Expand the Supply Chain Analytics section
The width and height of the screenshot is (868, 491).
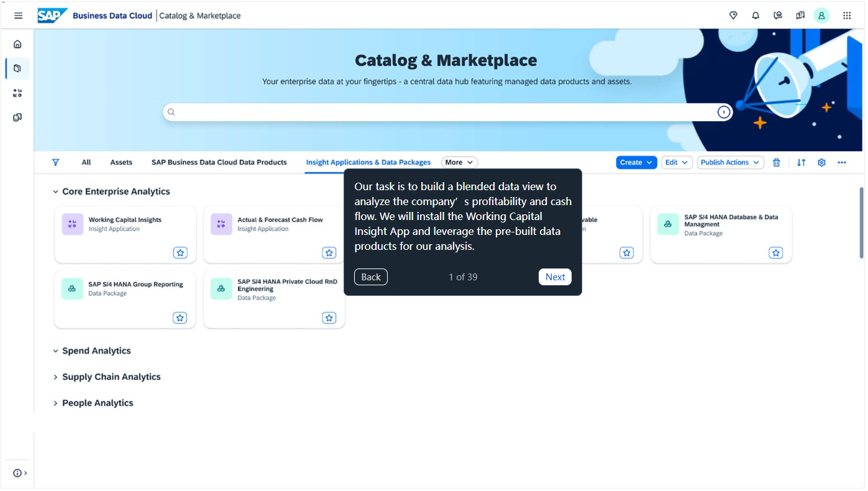pos(55,377)
